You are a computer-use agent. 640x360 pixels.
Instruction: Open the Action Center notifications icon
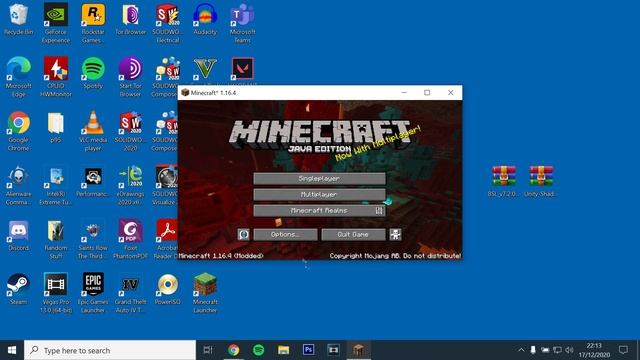click(x=623, y=350)
